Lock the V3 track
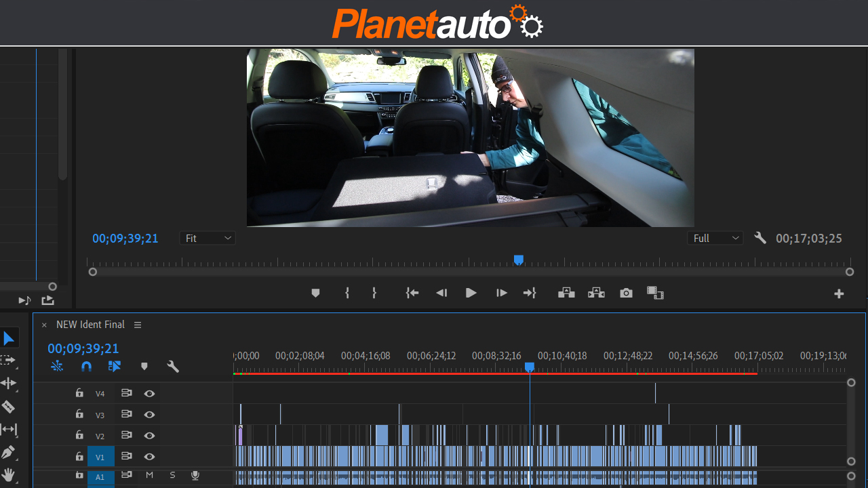This screenshot has height=488, width=868. 79,414
